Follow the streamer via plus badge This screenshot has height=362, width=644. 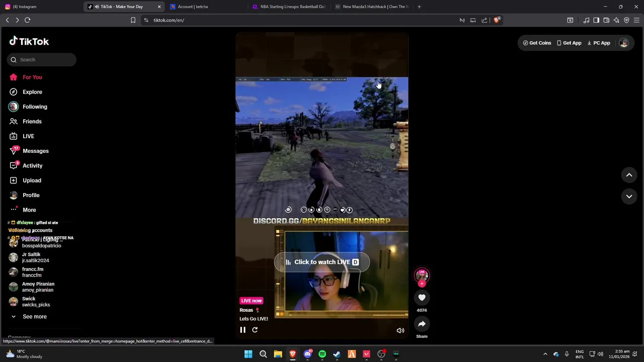(422, 284)
